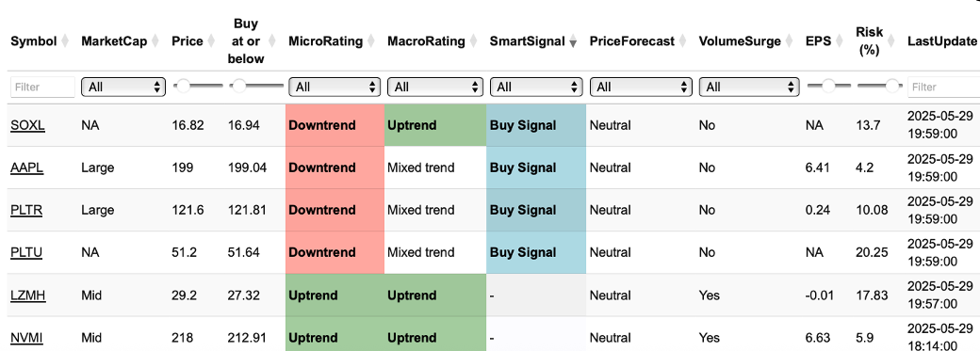
Task: Click the MacroRating sort arrows icon
Action: 473,41
